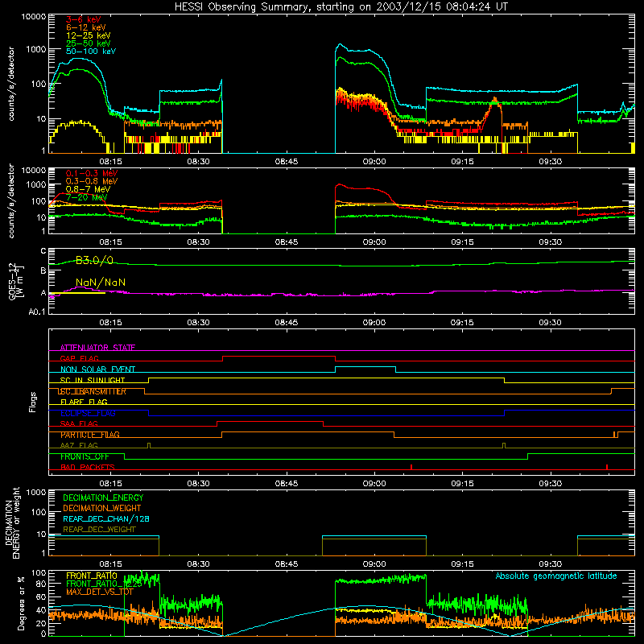Click the MAX_DET_VS_TOT legend entry

click(x=100, y=592)
